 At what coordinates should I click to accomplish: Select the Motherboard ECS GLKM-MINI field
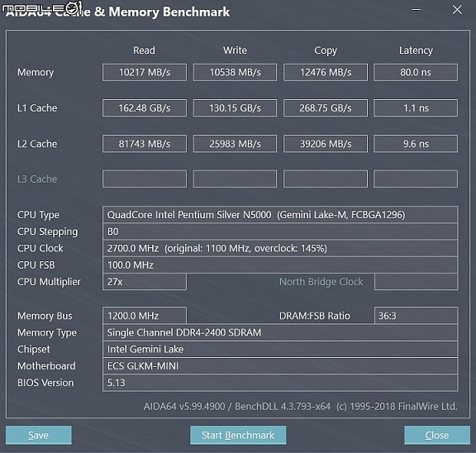(x=280, y=366)
